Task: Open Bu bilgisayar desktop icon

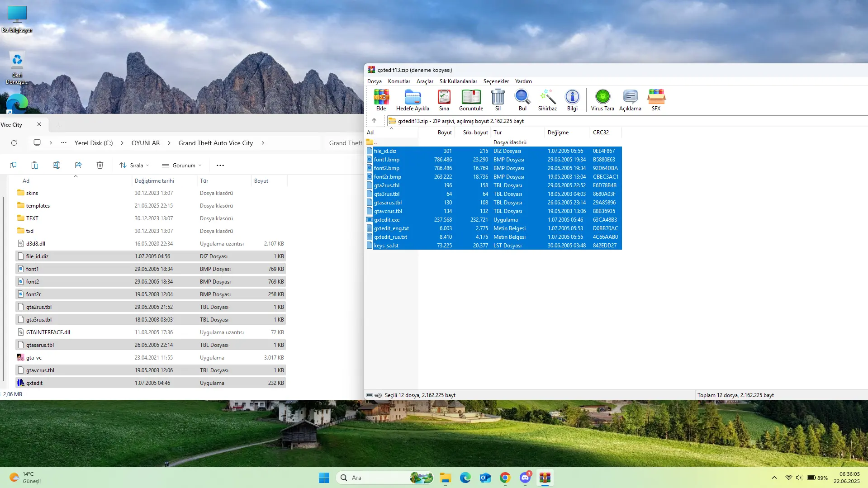Action: (17, 19)
